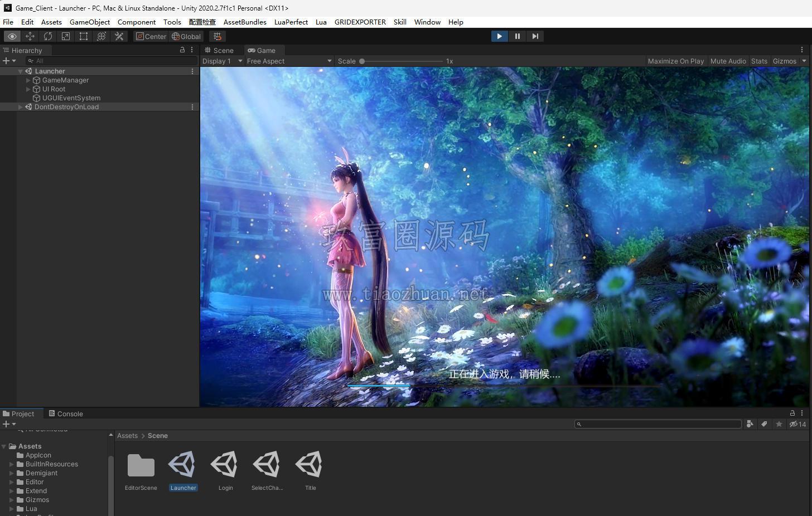Open the Hierarchy panel options menu
Image resolution: width=812 pixels, height=516 pixels.
(192, 50)
